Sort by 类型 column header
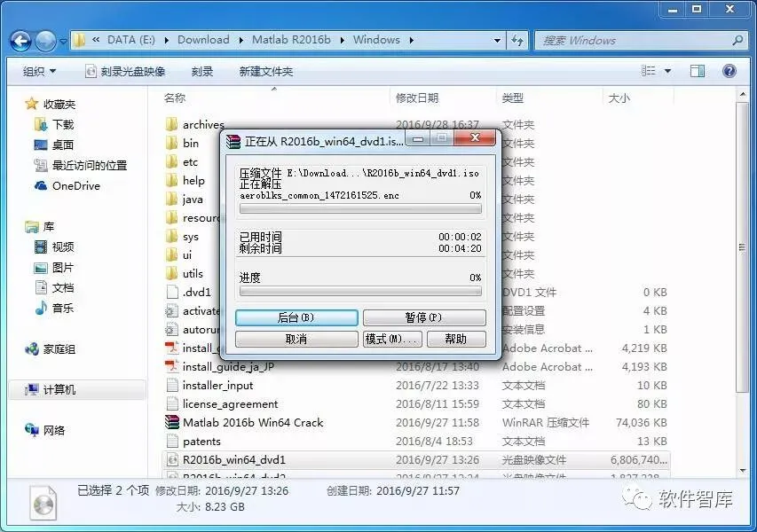 512,98
